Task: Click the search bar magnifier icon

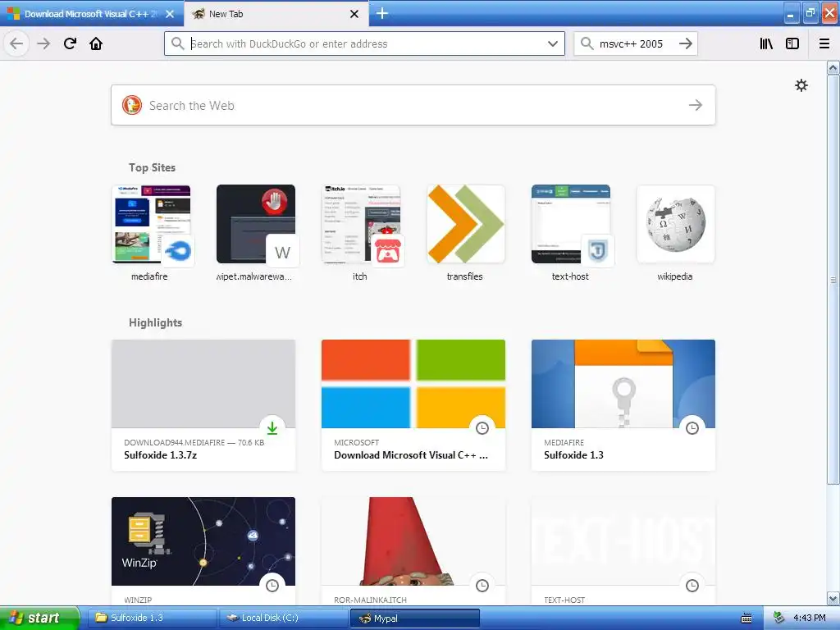Action: [587, 43]
